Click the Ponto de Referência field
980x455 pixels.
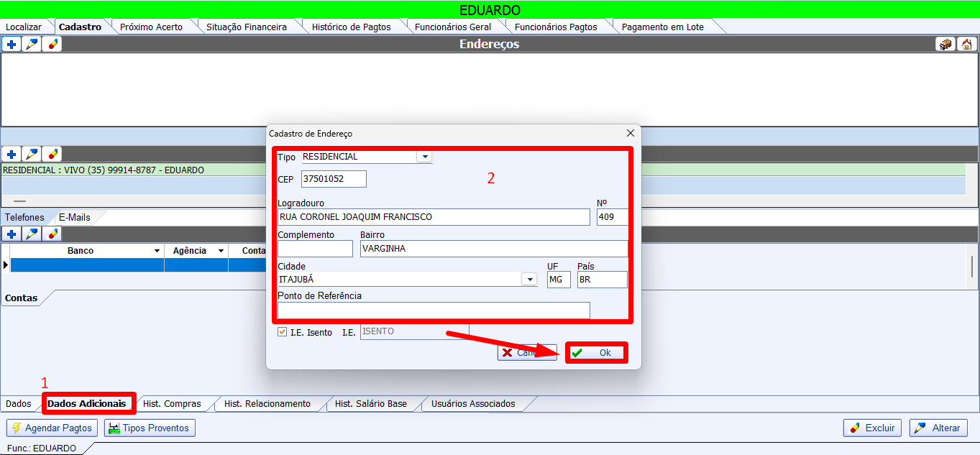pyautogui.click(x=433, y=311)
